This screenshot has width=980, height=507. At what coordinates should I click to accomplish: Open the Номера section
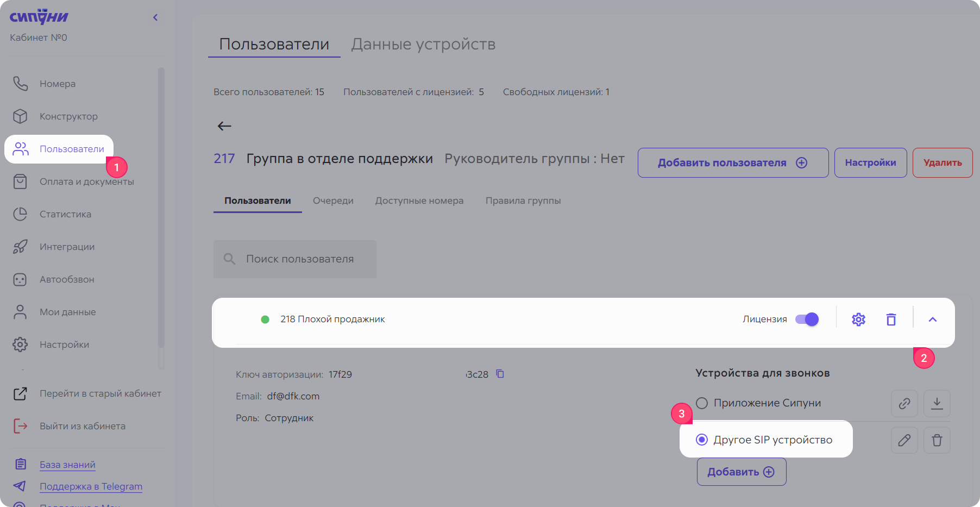tap(58, 84)
